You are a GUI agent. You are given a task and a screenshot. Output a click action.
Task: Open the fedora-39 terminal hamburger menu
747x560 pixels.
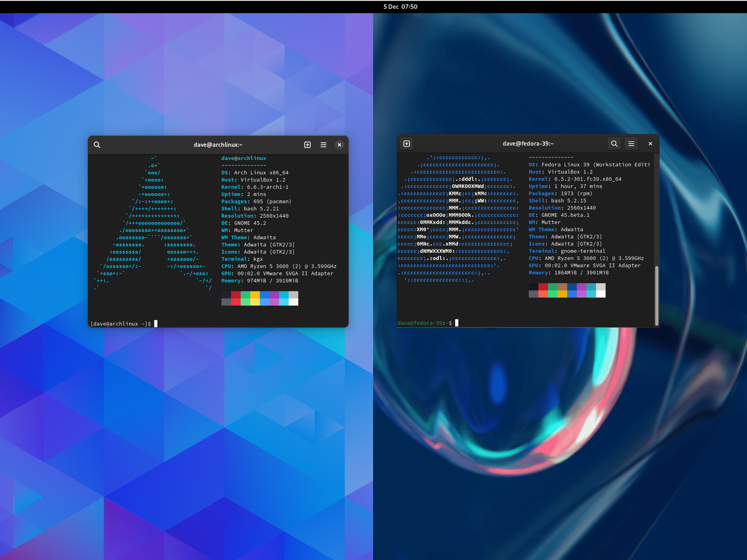coord(631,144)
